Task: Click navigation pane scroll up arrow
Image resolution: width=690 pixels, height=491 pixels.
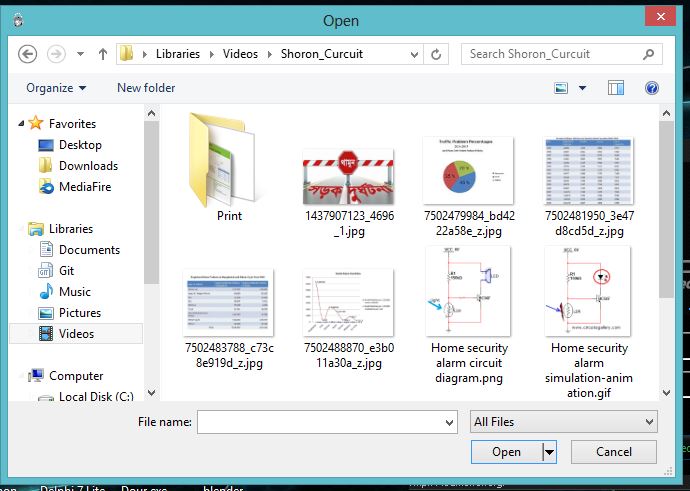Action: 151,114
